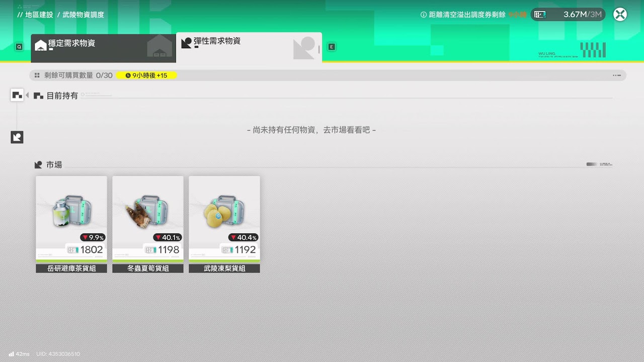Click the 岳研避瘴茶貨組 name label

pyautogui.click(x=71, y=268)
